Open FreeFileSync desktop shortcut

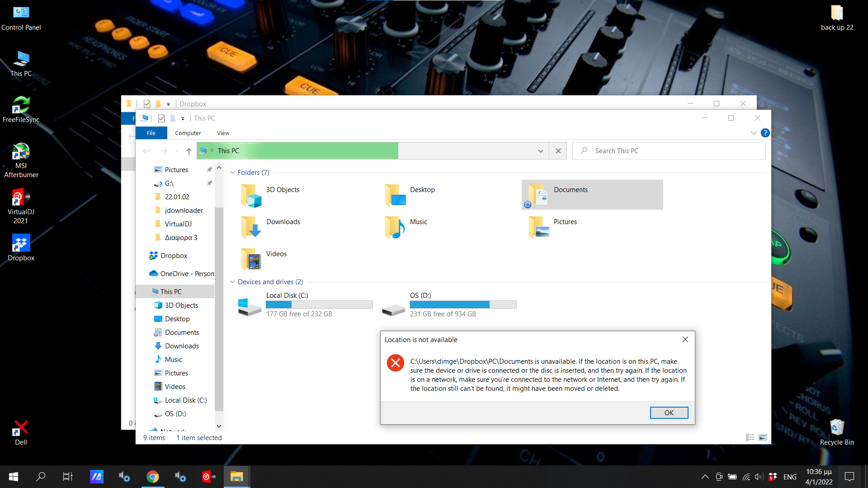(x=21, y=110)
